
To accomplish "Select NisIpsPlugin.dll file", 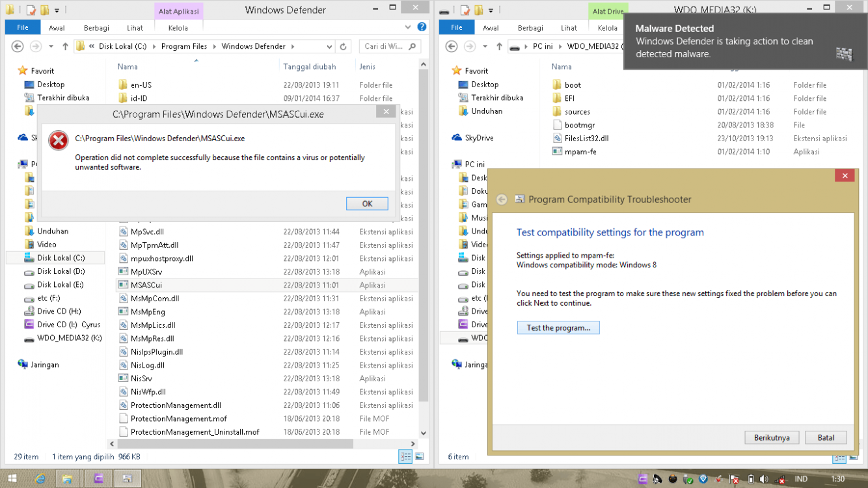I will coord(156,351).
